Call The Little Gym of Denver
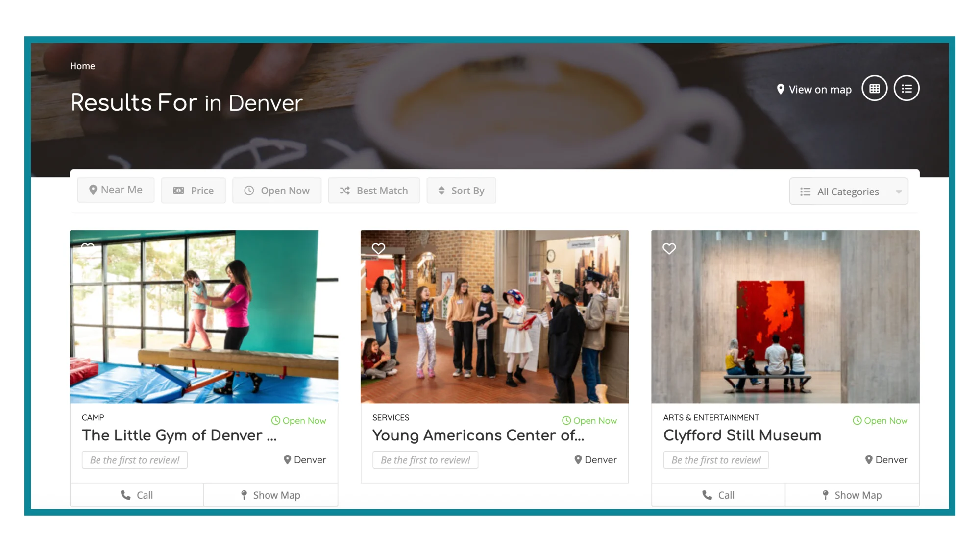Screen dimensions: 980x552 pyautogui.click(x=137, y=495)
